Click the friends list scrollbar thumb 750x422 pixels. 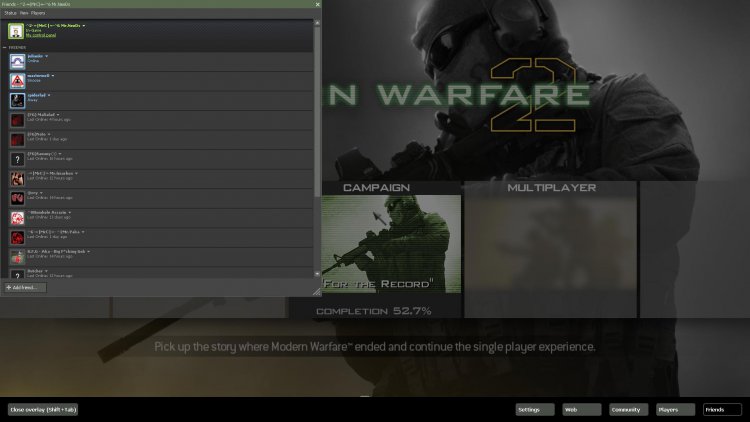point(317,111)
